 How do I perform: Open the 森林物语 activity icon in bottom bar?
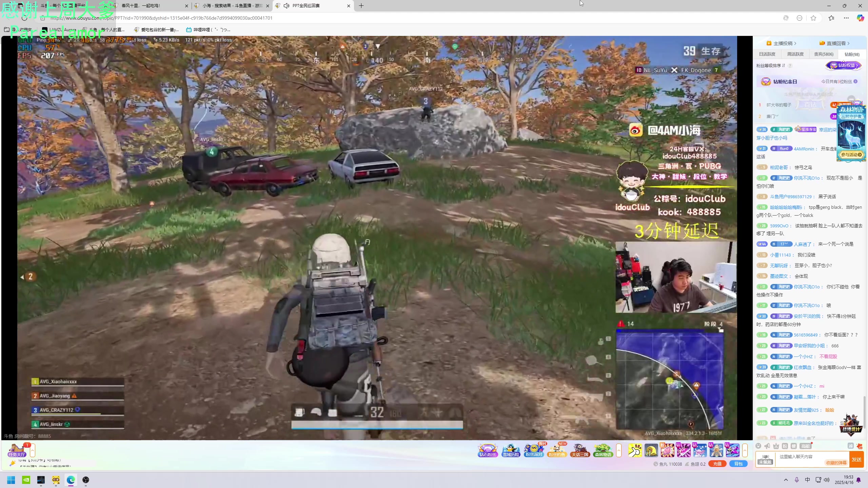(x=603, y=450)
